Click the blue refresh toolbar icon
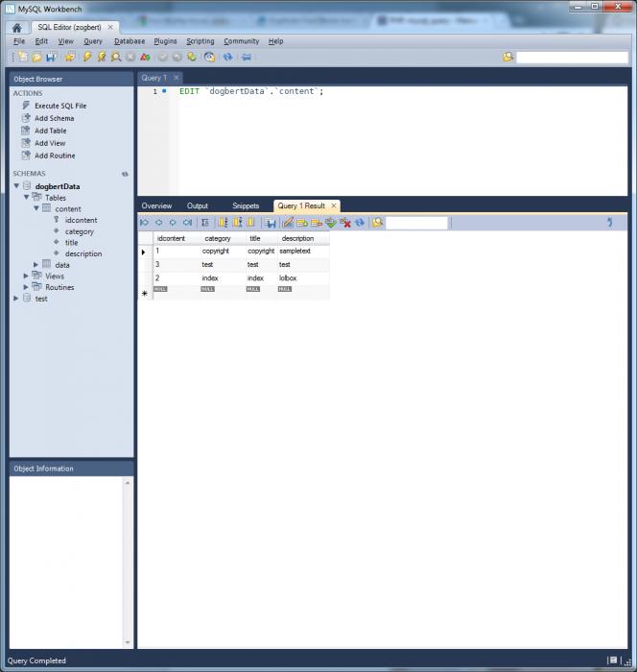The width and height of the screenshot is (637, 672). point(228,57)
